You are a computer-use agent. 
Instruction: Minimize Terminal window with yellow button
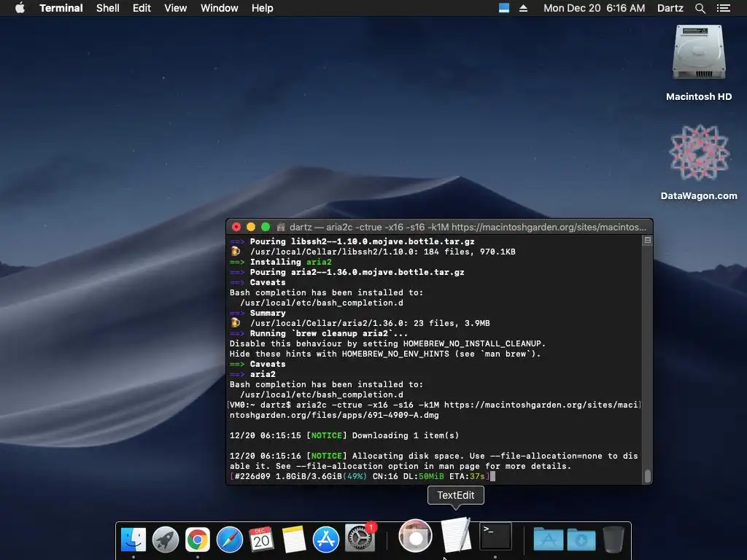[251, 227]
